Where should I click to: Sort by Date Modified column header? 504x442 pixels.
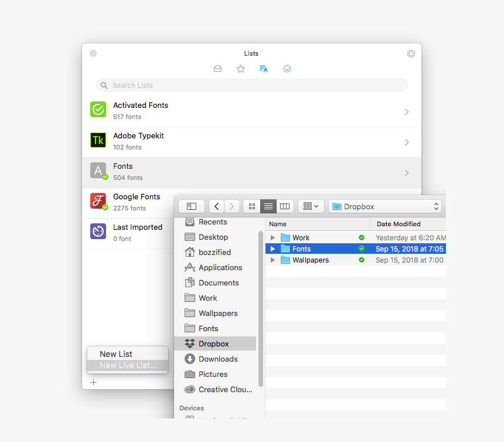pyautogui.click(x=408, y=224)
